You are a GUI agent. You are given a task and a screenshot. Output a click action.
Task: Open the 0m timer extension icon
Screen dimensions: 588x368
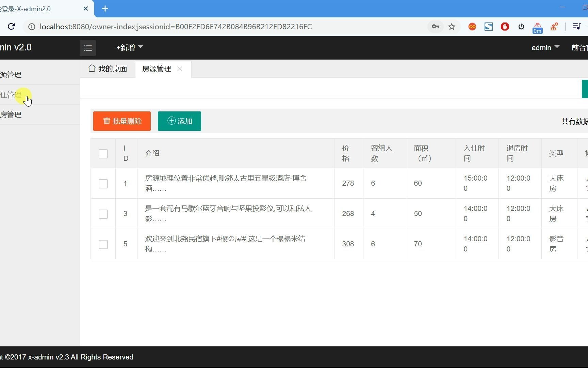tap(538, 28)
